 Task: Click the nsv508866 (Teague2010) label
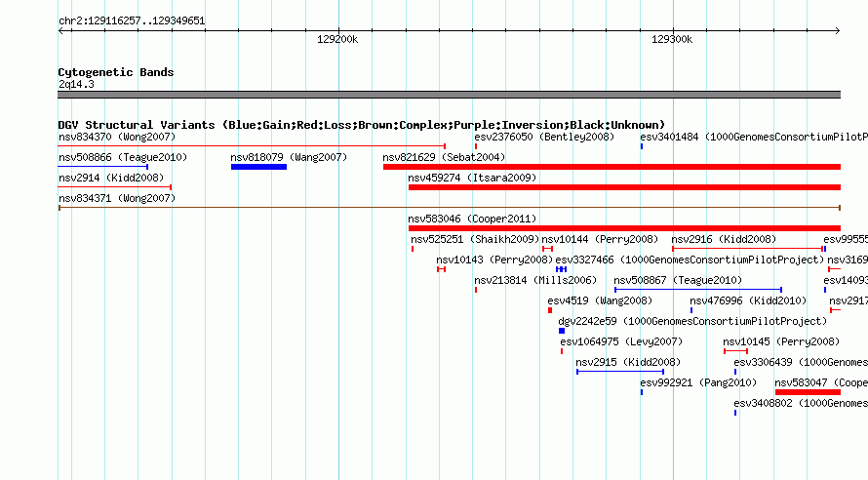point(123,157)
